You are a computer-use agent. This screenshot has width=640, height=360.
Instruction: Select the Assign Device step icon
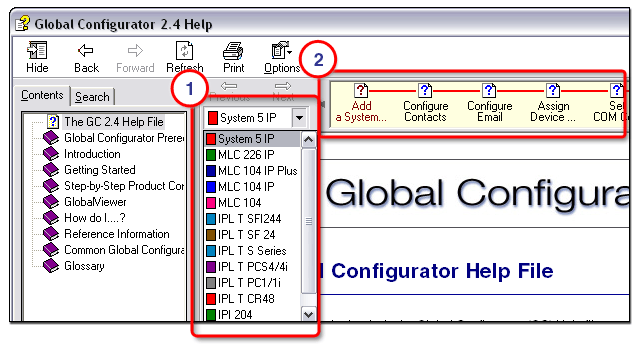pyautogui.click(x=553, y=90)
